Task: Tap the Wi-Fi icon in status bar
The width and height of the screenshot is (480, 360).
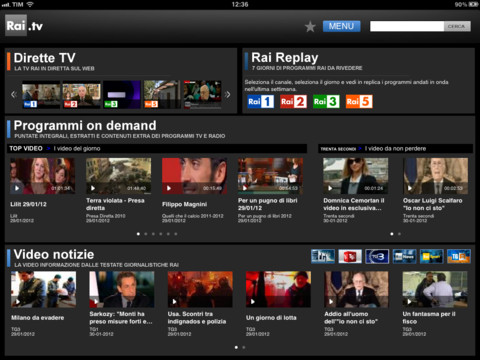Action: 30,4
